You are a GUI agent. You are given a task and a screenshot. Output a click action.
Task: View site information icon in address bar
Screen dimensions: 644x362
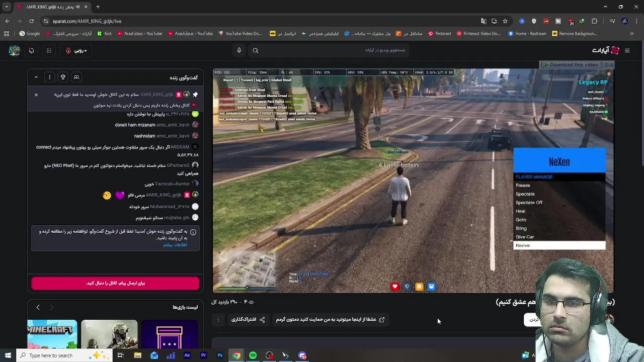click(x=46, y=21)
